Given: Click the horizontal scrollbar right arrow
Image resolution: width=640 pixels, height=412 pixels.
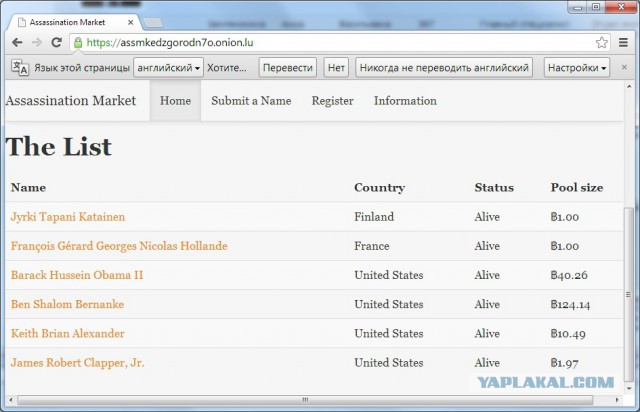Looking at the screenshot, I should [617, 400].
